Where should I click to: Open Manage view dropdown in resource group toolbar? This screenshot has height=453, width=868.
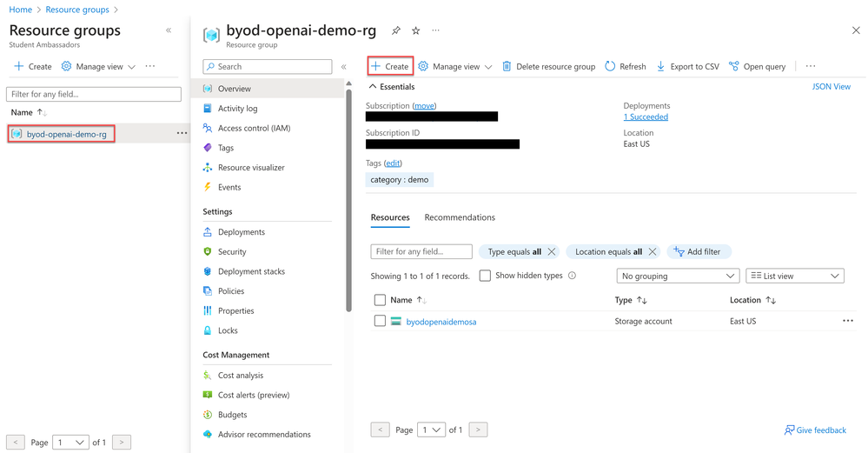click(x=455, y=66)
